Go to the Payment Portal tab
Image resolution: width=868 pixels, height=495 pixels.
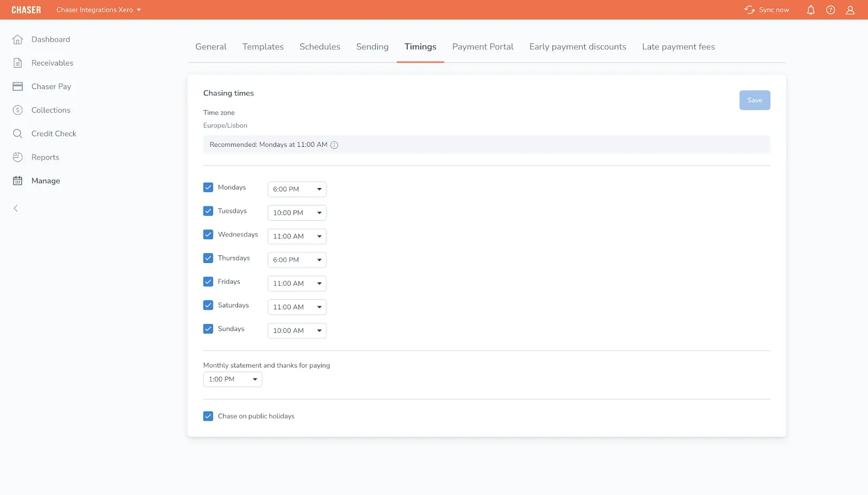click(482, 47)
